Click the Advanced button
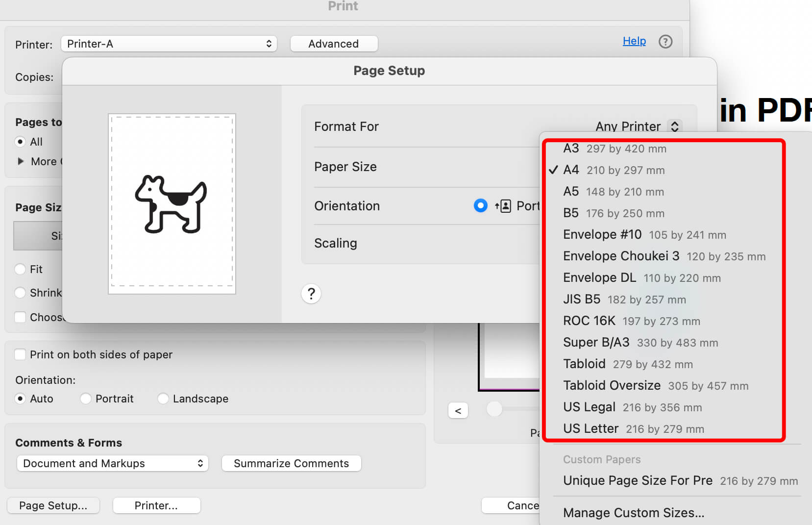This screenshot has width=812, height=525. click(x=334, y=44)
